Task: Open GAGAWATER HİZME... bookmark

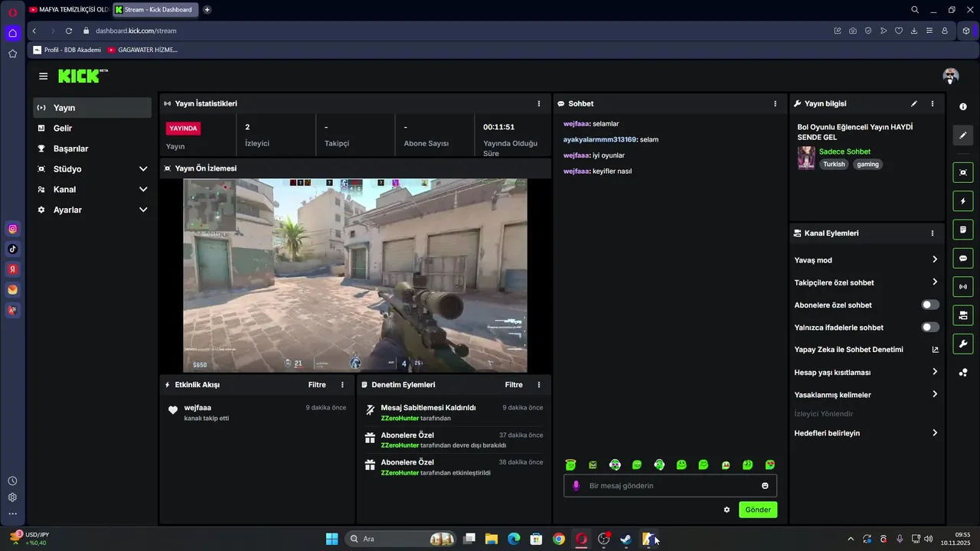Action: point(142,50)
